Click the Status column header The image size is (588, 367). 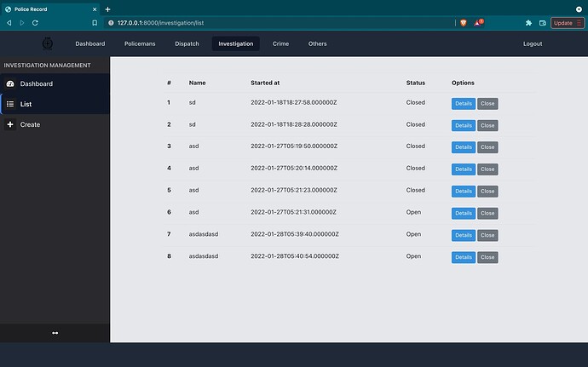[416, 83]
